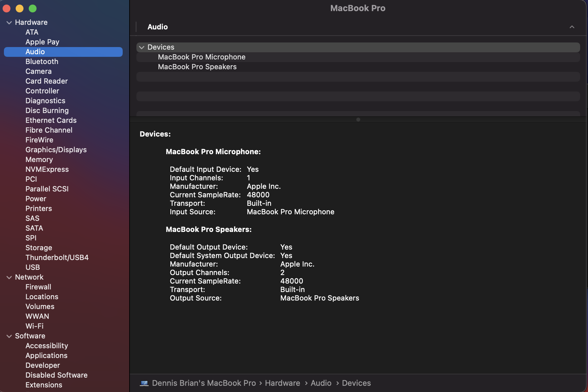Select SPI in sidebar
Image resolution: width=588 pixels, height=392 pixels.
click(x=31, y=238)
